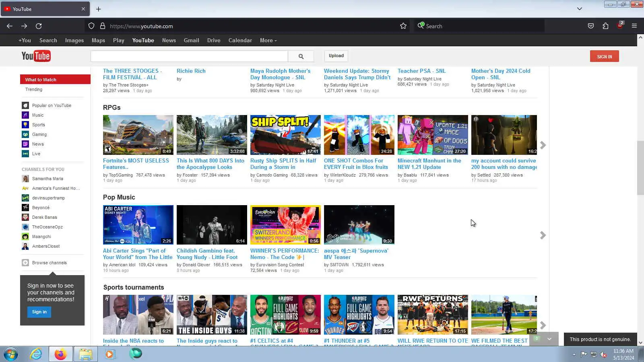Click the page vertical scrollbar thumb
Viewport: 644px width, 362px height.
click(x=640, y=168)
